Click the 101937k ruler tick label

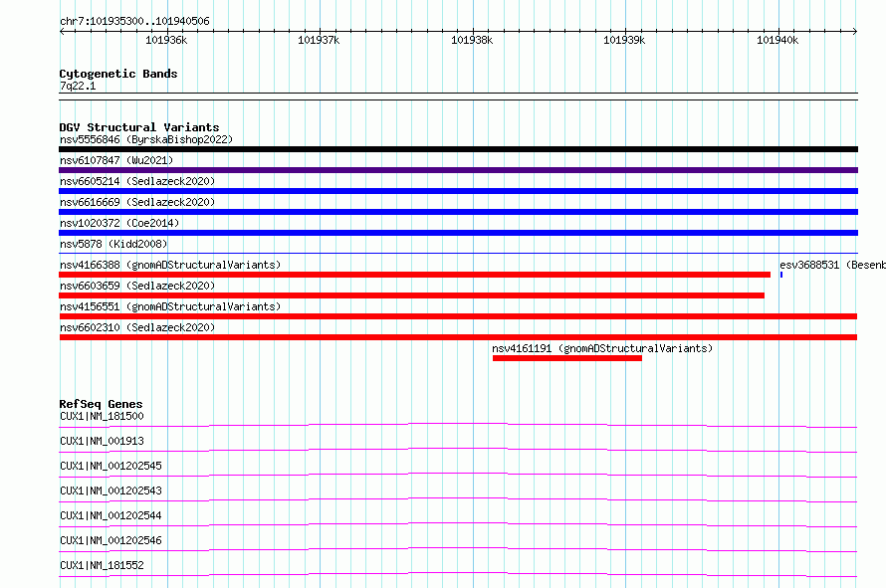(319, 40)
